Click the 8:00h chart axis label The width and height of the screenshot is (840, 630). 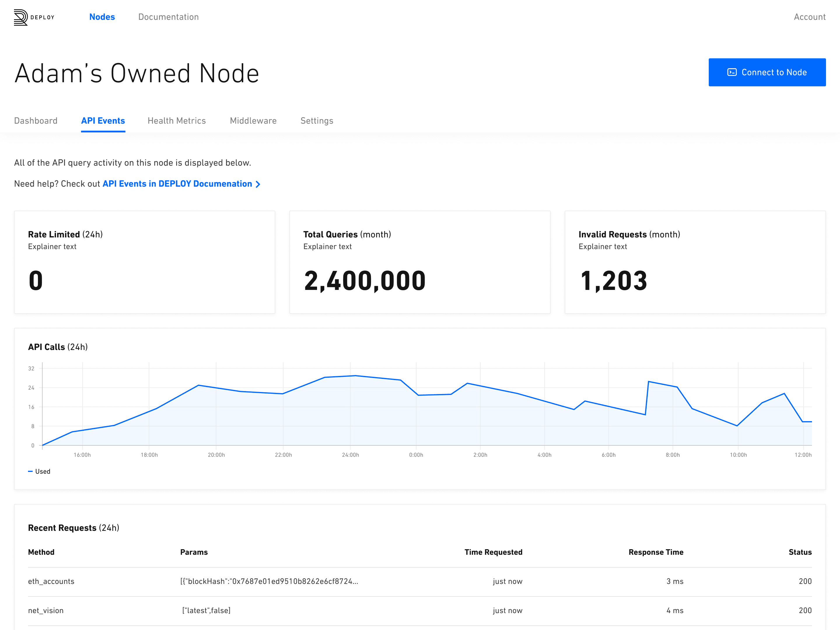point(673,455)
